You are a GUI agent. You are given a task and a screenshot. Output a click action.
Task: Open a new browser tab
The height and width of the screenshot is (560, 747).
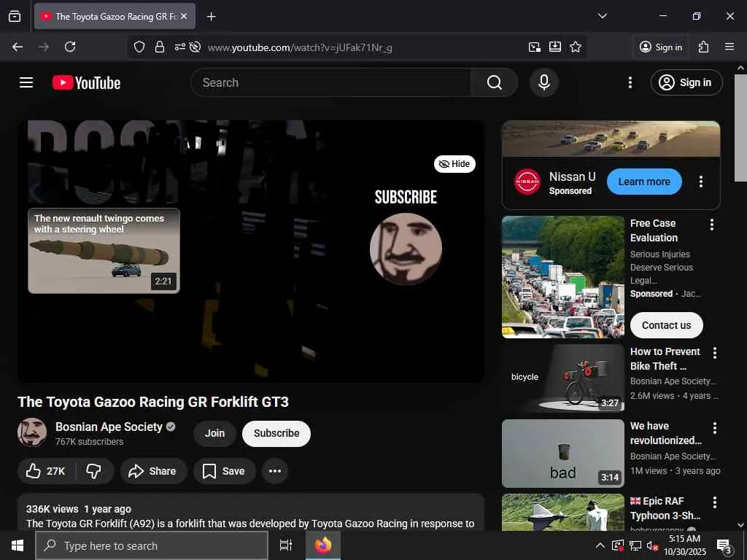[211, 17]
